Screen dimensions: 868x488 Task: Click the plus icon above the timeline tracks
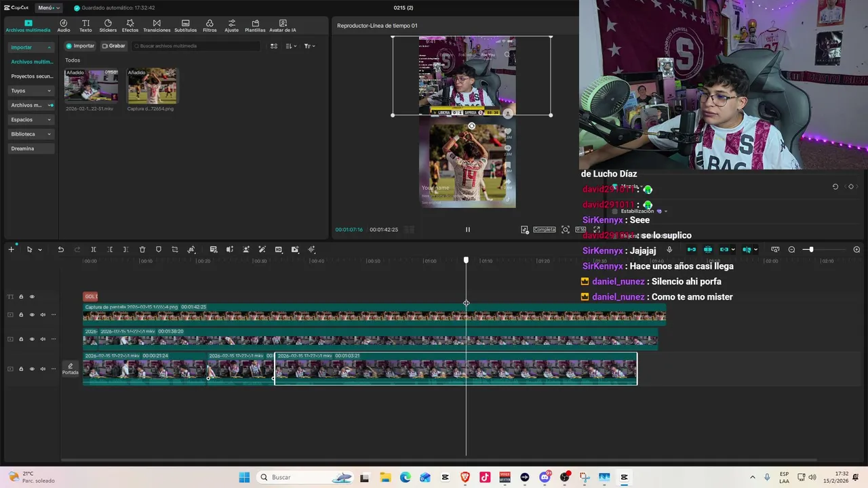11,249
